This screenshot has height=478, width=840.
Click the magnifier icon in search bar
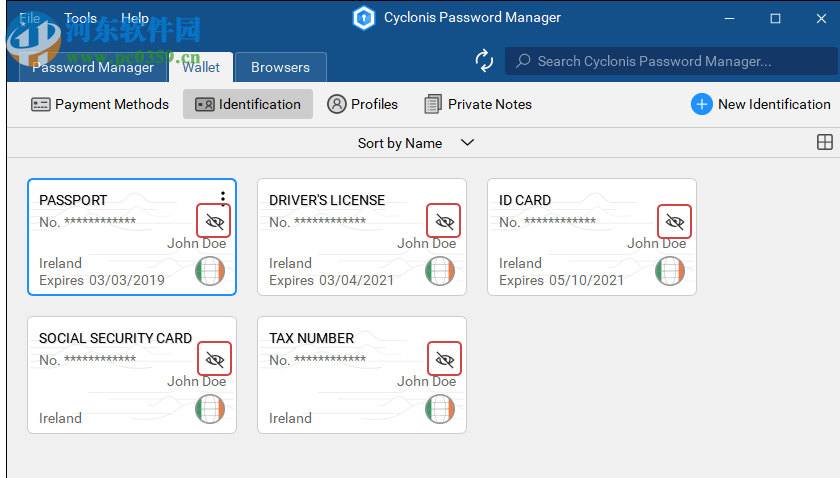[523, 61]
